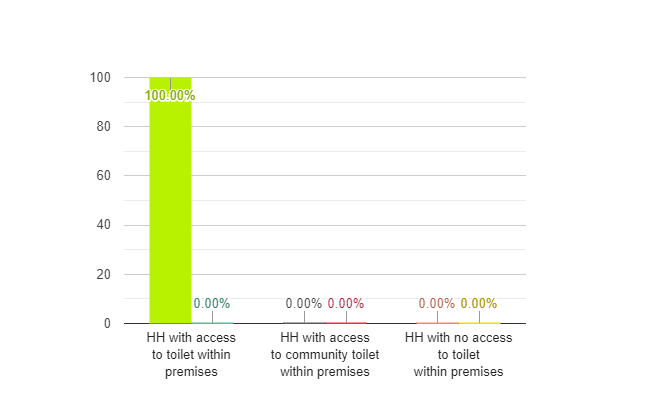Click the 40 y-axis tick label
650x400 pixels.
click(104, 225)
